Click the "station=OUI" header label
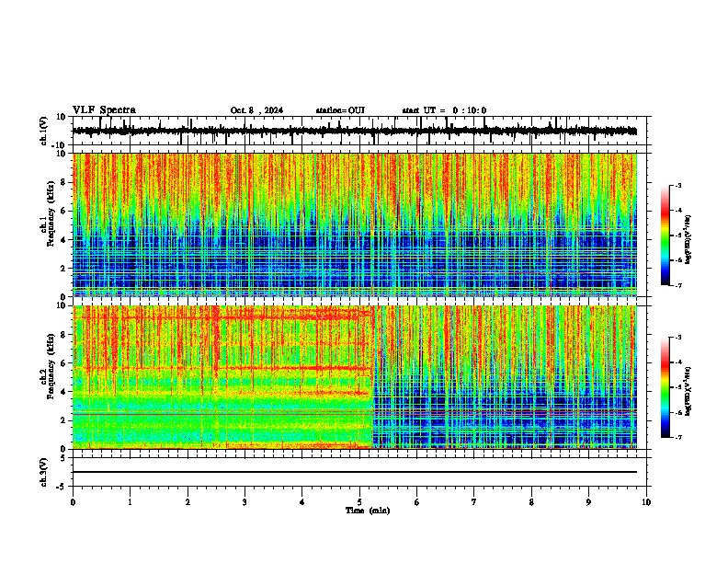Image resolution: width=728 pixels, height=563 pixels. [340, 110]
